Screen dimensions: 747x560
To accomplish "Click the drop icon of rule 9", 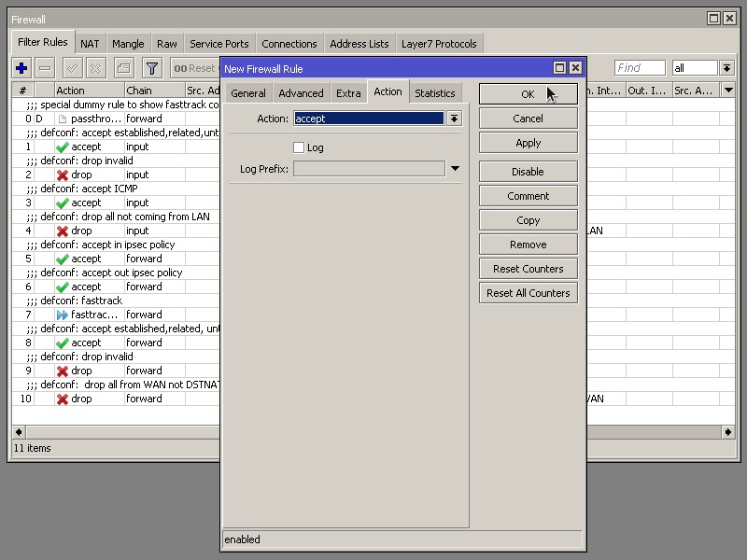I will [63, 371].
